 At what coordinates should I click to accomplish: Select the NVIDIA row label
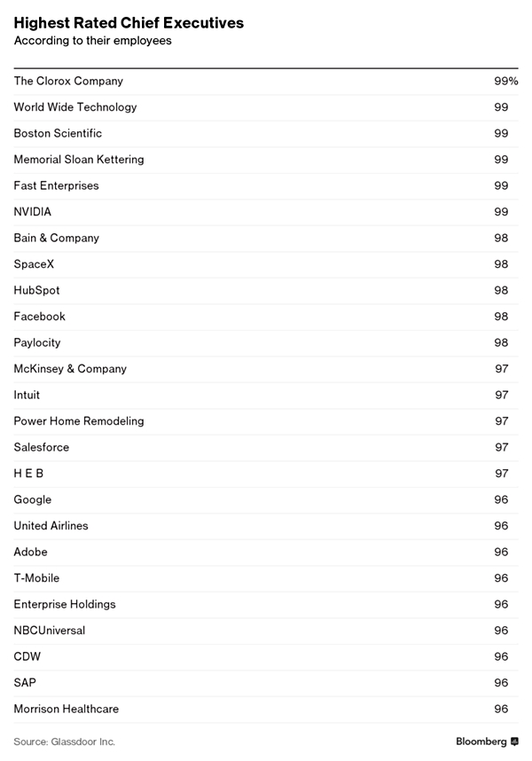point(33,212)
